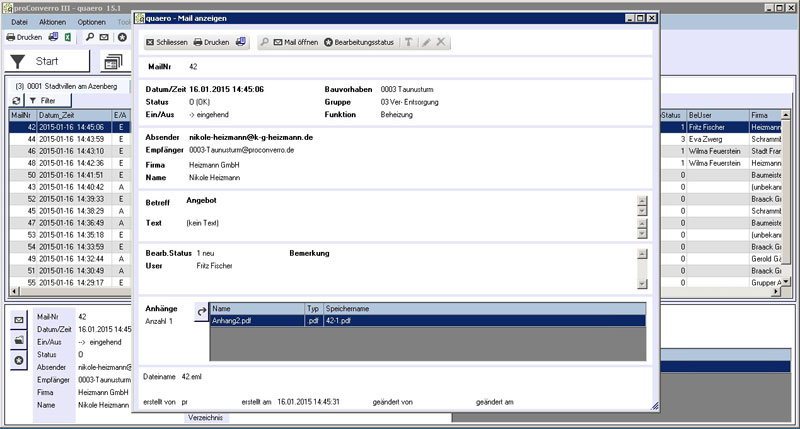Screen dimensions: 800x429
Task: Open the Aktionen menu
Action: coord(53,21)
